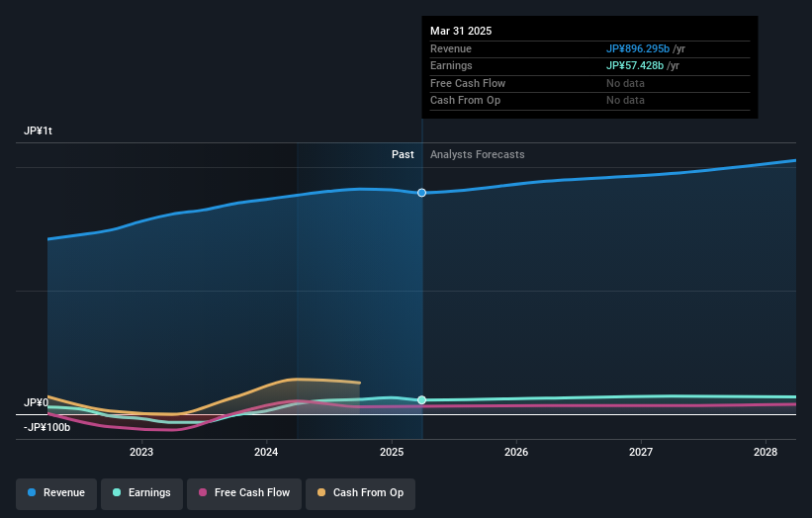Click the Mar 31 2025 tooltip date
Screen dimensions: 812x518
click(x=461, y=31)
